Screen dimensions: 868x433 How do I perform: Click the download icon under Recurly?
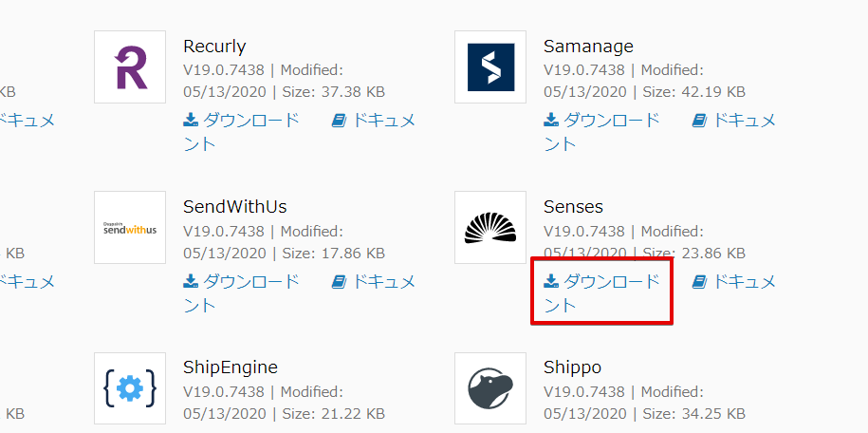point(191,120)
